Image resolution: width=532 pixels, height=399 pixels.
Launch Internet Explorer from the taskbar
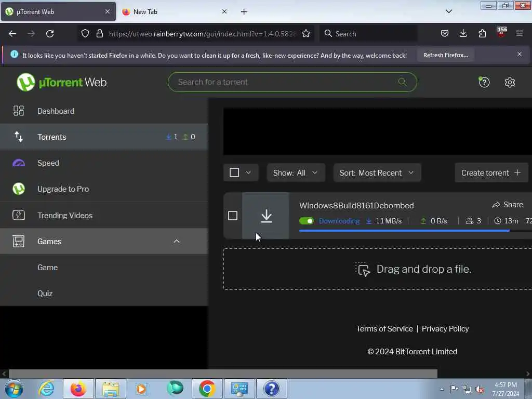[46, 389]
